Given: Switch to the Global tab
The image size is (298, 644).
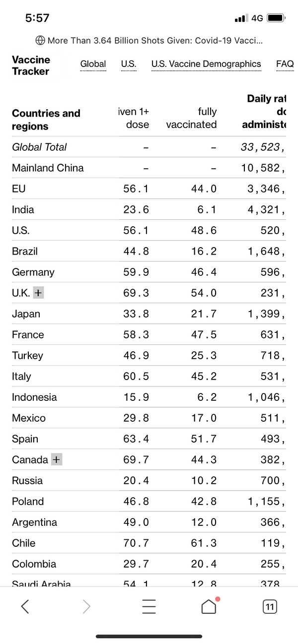Looking at the screenshot, I should [93, 64].
